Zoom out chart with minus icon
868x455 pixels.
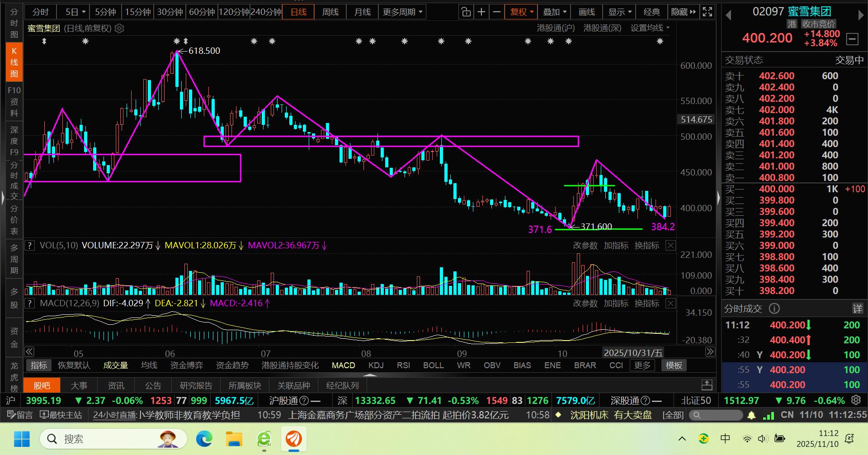tap(497, 12)
